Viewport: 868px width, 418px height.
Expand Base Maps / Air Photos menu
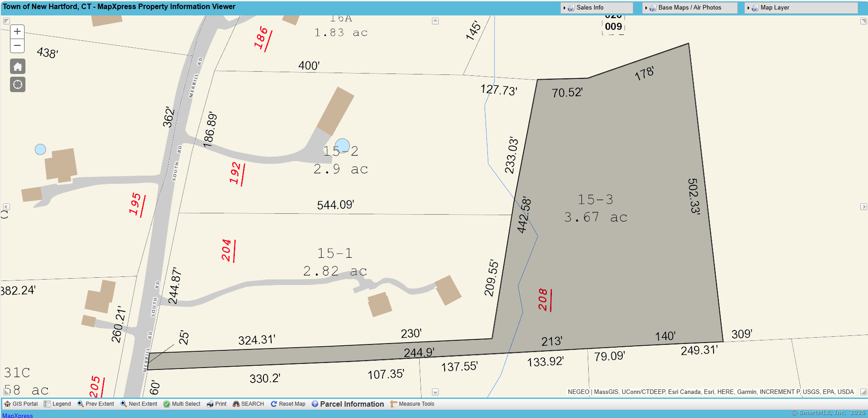[x=689, y=8]
